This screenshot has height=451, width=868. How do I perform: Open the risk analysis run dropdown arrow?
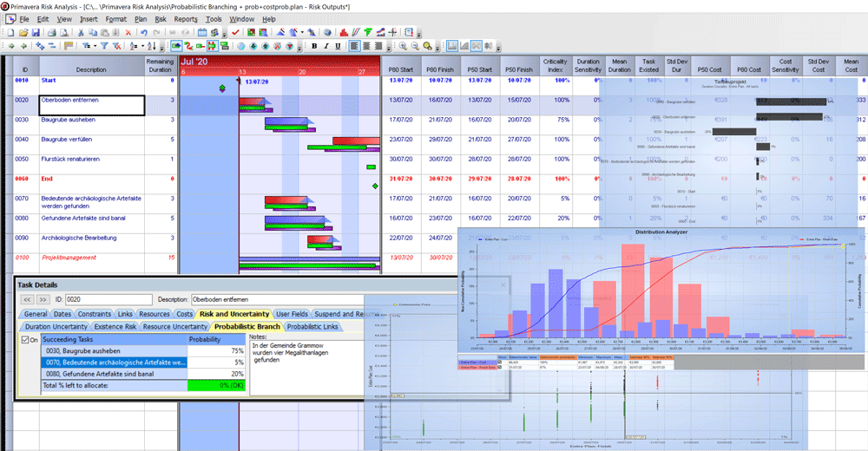[x=304, y=32]
